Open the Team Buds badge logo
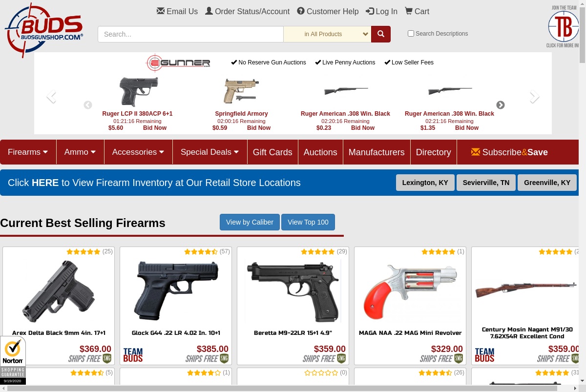 tap(563, 27)
